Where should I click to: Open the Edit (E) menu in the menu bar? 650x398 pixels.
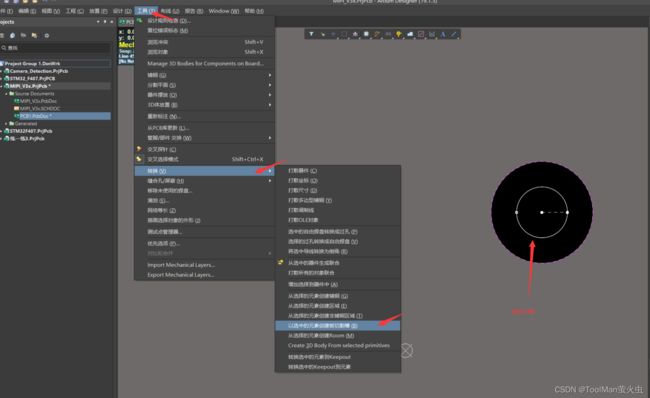coord(27,11)
